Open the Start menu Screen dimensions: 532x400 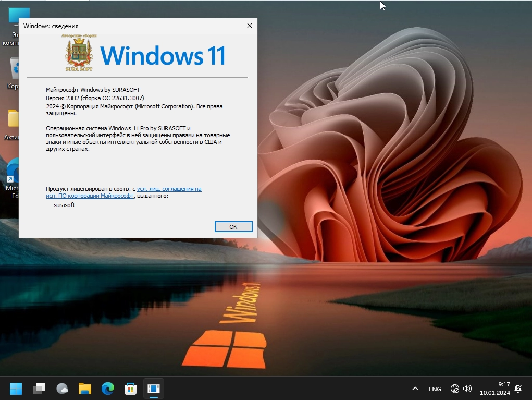coord(16,389)
